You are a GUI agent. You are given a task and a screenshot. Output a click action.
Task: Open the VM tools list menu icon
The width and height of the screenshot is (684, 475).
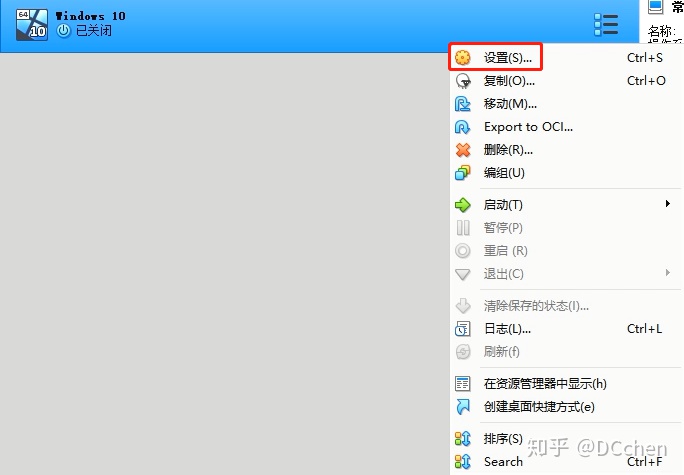(606, 24)
